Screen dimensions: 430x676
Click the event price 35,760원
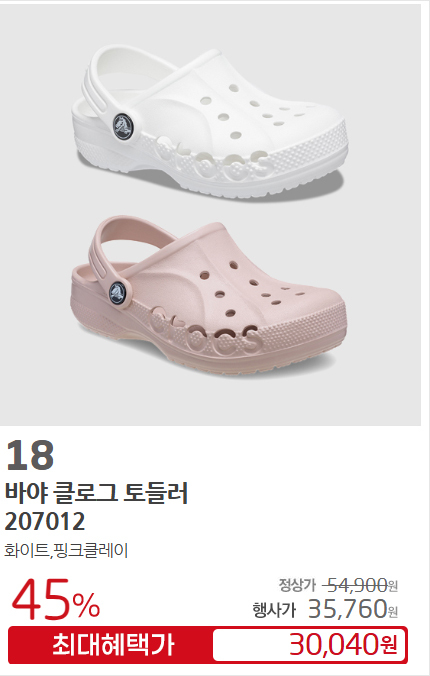[x=353, y=608]
